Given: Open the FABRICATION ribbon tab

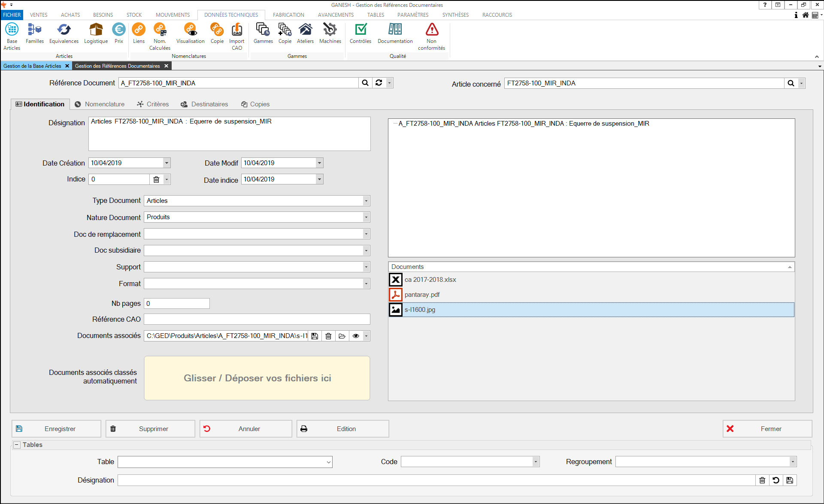Looking at the screenshot, I should 288,15.
